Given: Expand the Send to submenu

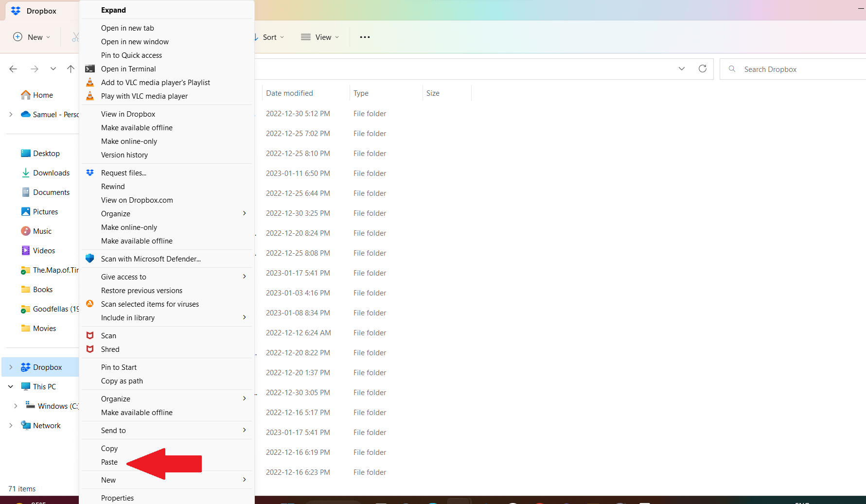Looking at the screenshot, I should [113, 430].
